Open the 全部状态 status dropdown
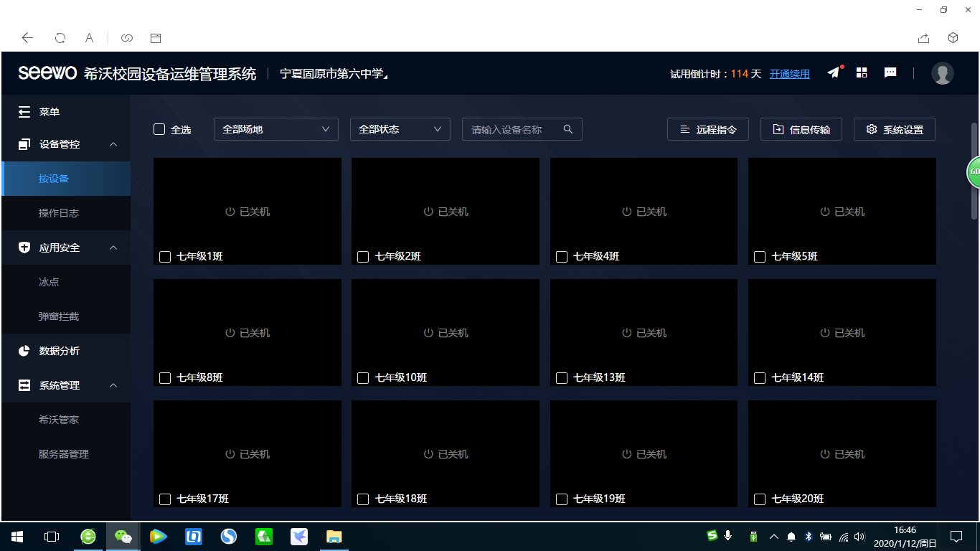 coord(400,129)
